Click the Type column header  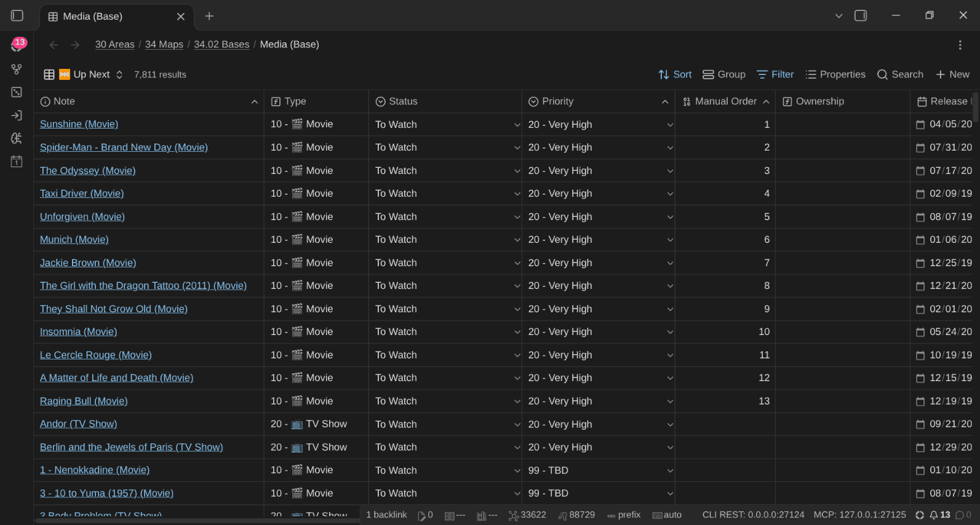pyautogui.click(x=316, y=101)
